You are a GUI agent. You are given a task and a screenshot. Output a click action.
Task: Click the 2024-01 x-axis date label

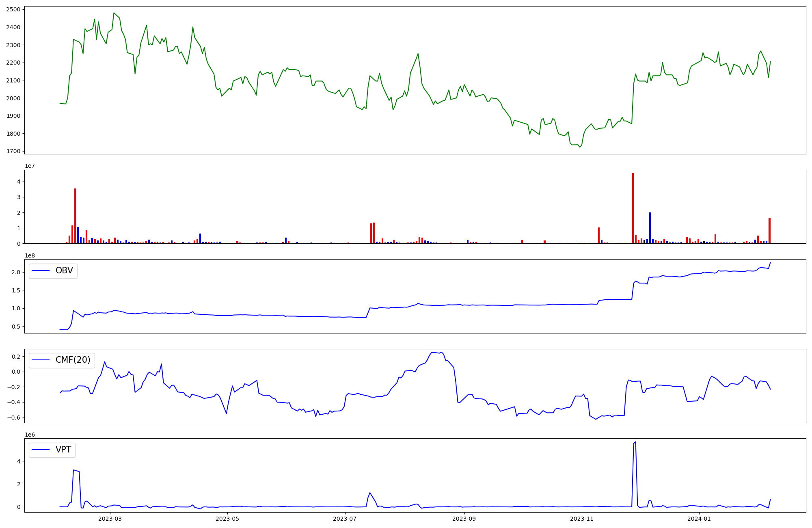point(699,519)
